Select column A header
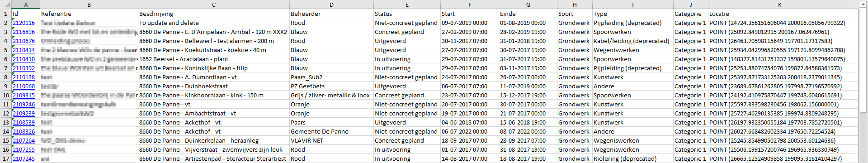The image size is (868, 163). tap(26, 5)
